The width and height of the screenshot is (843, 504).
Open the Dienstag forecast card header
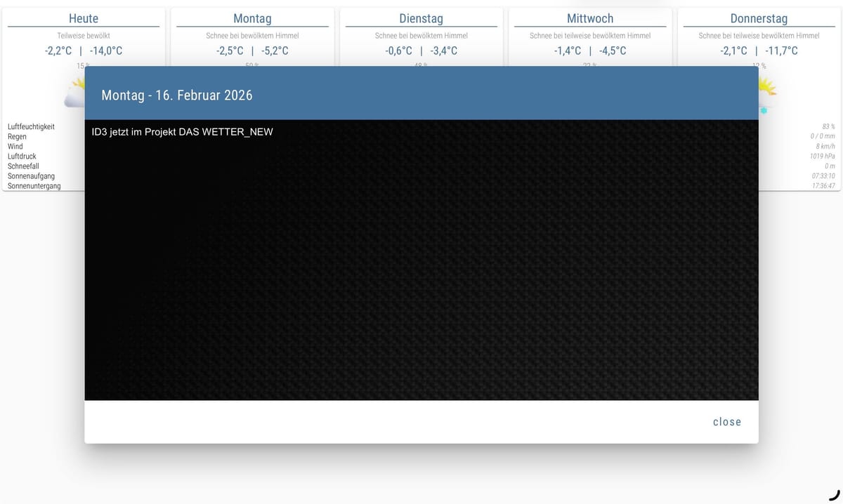coord(421,18)
